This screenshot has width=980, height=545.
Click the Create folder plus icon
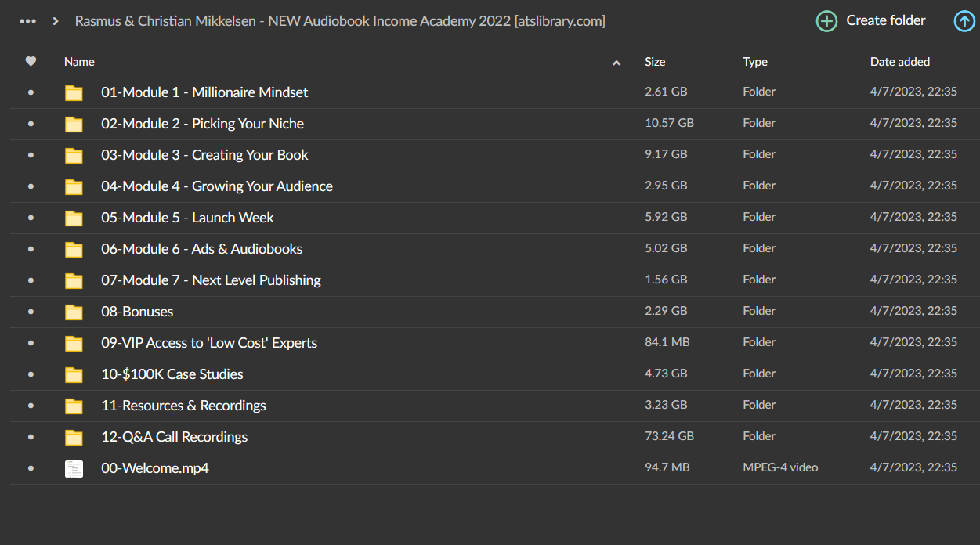(x=826, y=21)
